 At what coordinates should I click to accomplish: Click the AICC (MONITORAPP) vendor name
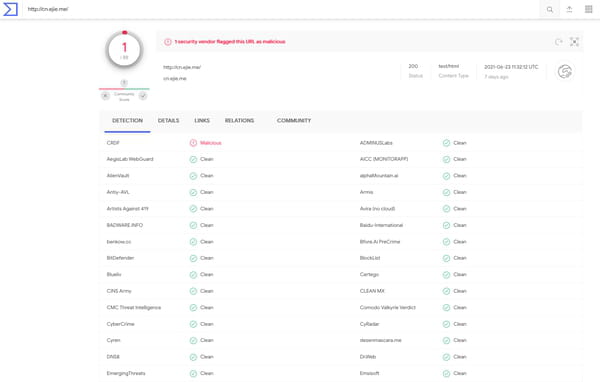coord(384,159)
